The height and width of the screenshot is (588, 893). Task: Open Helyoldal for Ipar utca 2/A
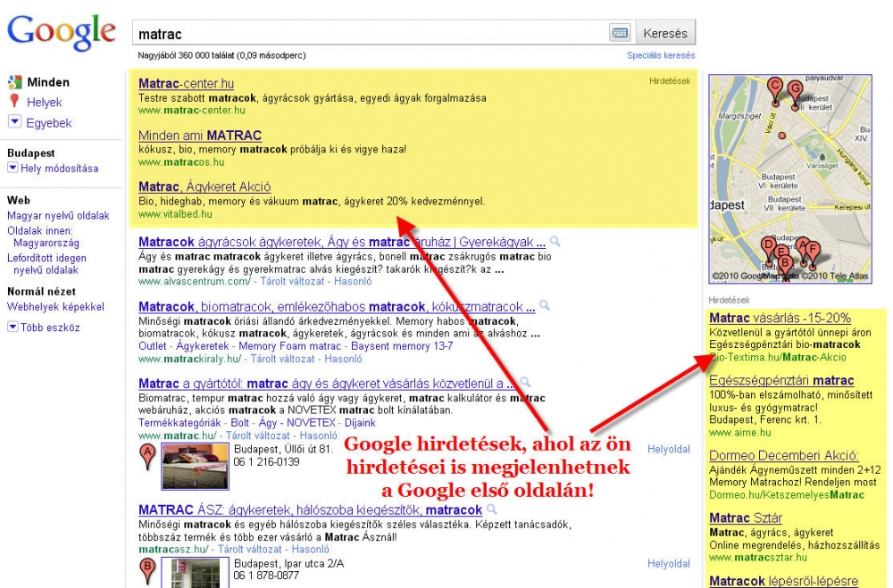[669, 564]
